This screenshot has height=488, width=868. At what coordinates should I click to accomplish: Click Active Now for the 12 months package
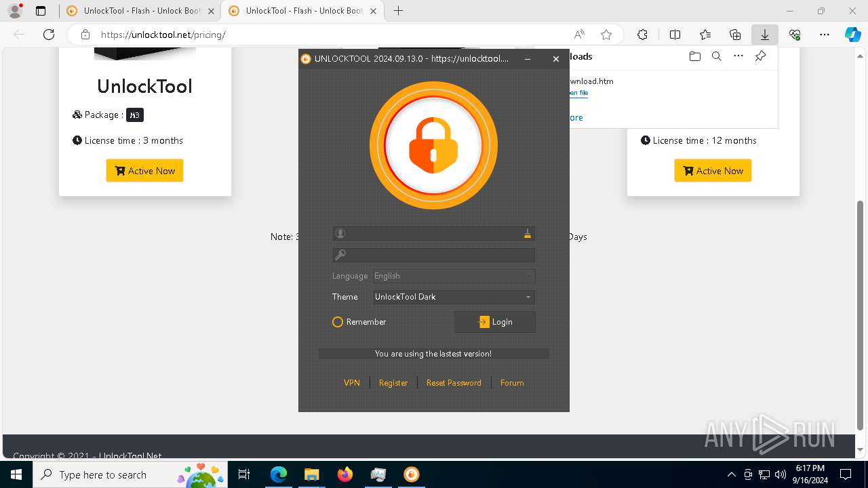tap(713, 171)
